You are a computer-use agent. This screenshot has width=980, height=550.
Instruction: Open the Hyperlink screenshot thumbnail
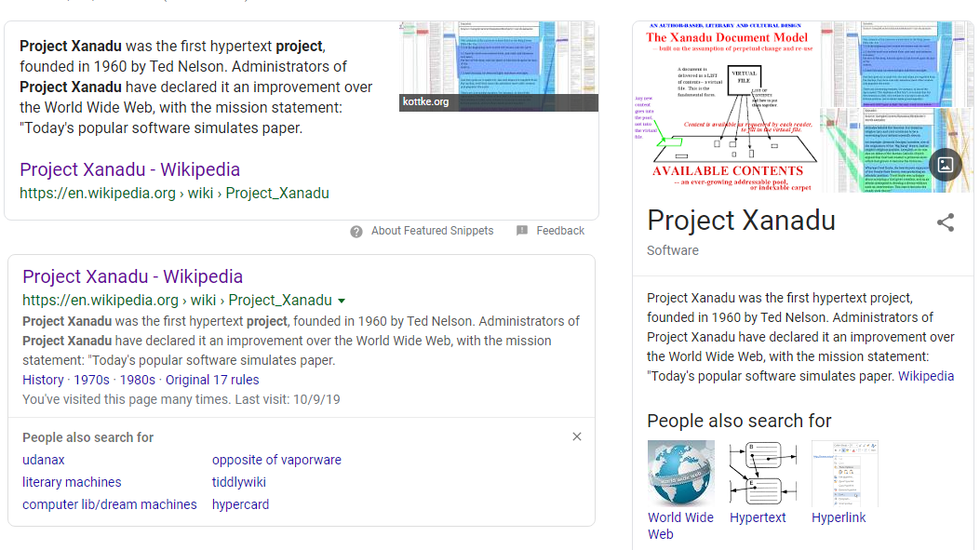click(x=845, y=474)
